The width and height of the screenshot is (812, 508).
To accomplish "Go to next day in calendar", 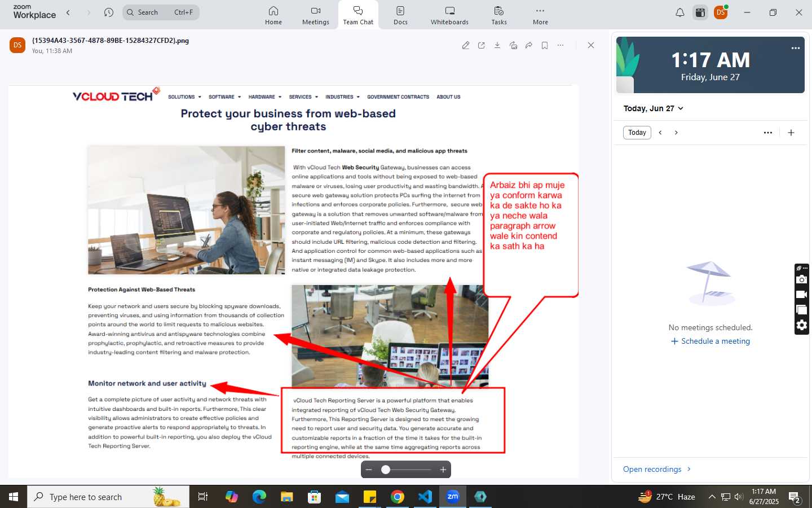I will [676, 133].
